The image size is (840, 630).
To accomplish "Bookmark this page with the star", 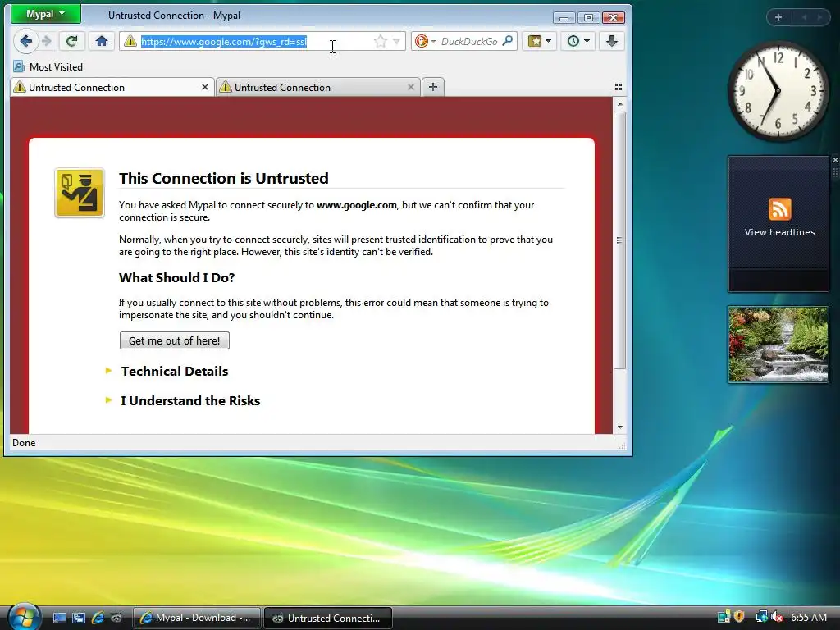I will [380, 41].
